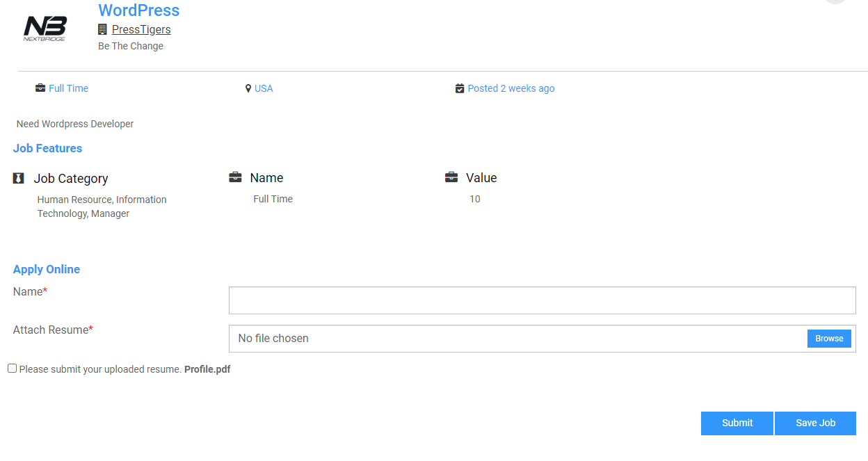
Task: Click the calendar icon beside posted date
Action: [x=460, y=88]
